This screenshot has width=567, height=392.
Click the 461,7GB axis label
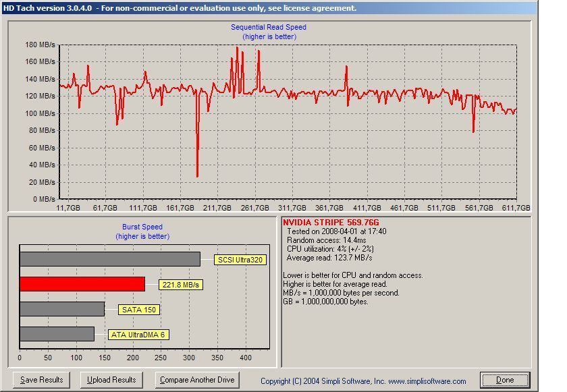point(404,208)
